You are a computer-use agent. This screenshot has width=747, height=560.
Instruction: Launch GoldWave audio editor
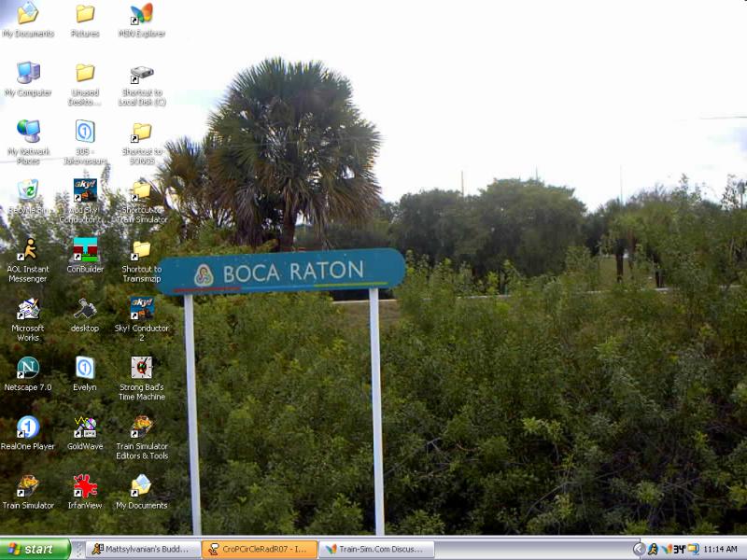point(85,433)
